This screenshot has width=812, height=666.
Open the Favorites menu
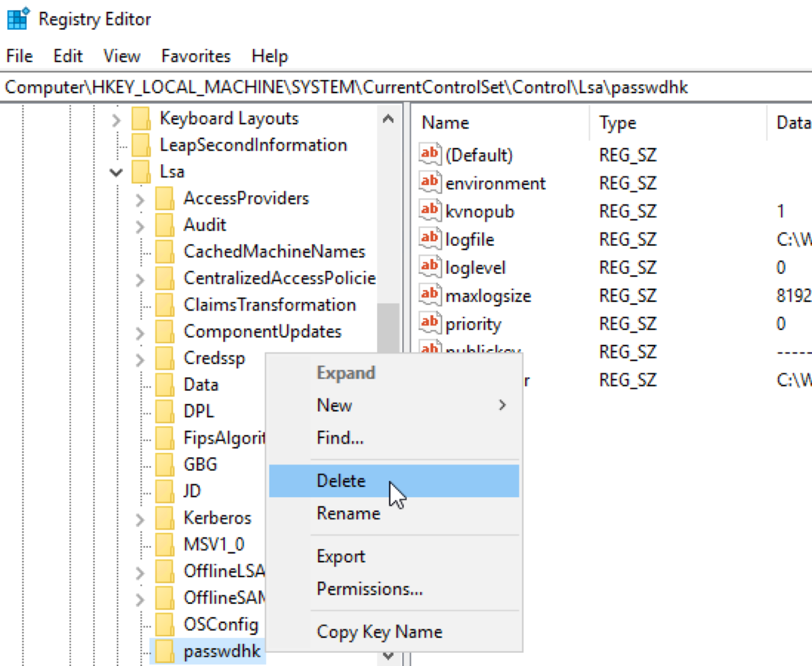tap(196, 56)
